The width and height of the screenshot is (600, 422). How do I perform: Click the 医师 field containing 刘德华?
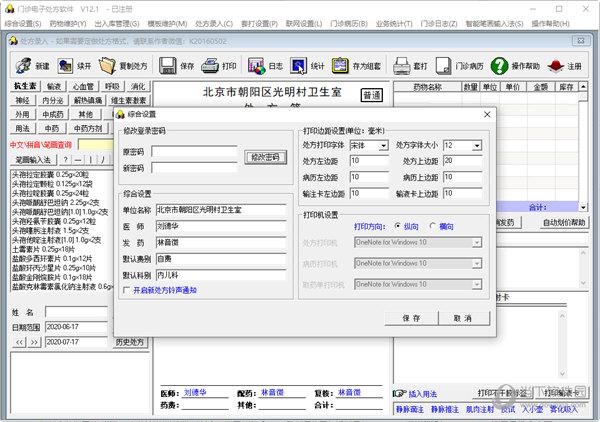[221, 226]
